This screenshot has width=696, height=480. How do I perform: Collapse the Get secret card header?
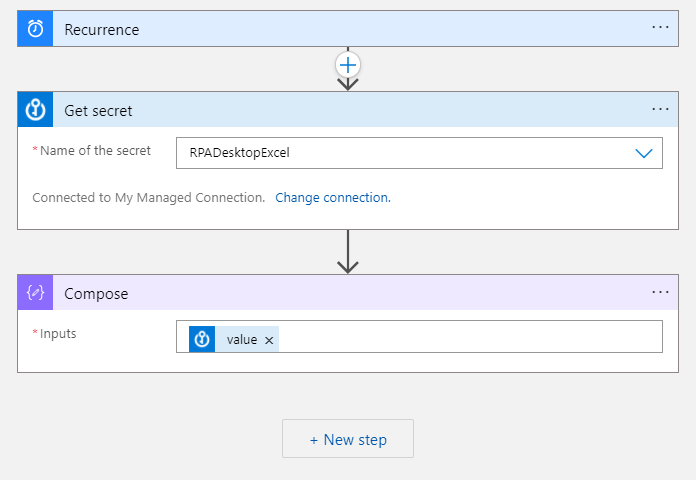348,110
